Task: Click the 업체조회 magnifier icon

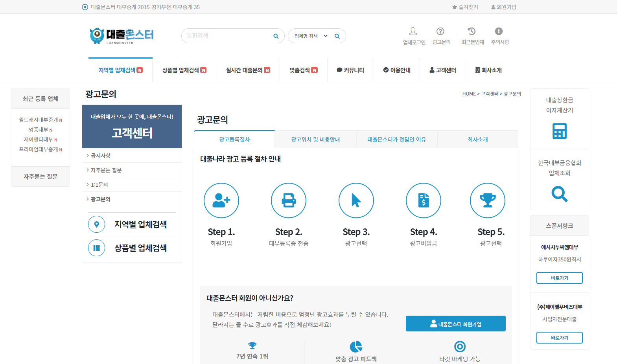Action: [x=560, y=194]
